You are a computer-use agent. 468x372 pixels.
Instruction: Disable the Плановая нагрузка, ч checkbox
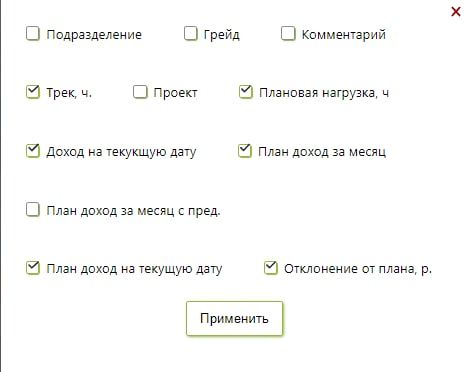click(x=246, y=92)
